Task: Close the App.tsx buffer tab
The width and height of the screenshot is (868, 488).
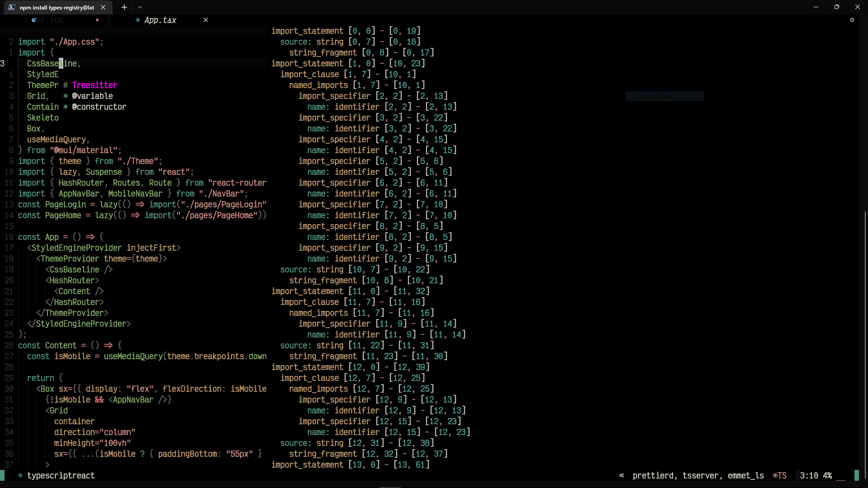Action: tap(206, 20)
